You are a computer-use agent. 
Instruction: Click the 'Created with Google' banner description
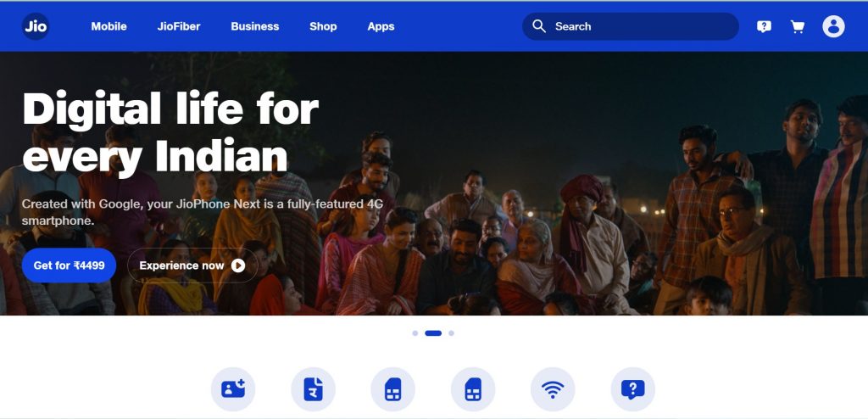(203, 212)
